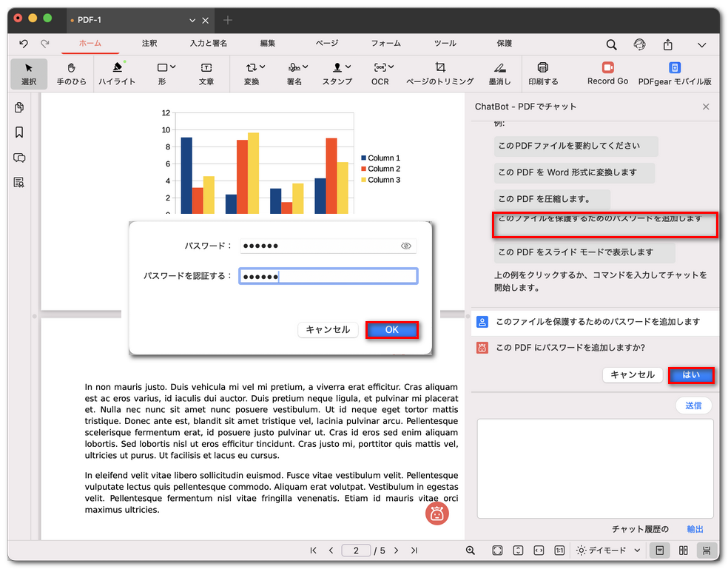Click はい to add the PDF password
728x569 pixels.
(x=691, y=375)
